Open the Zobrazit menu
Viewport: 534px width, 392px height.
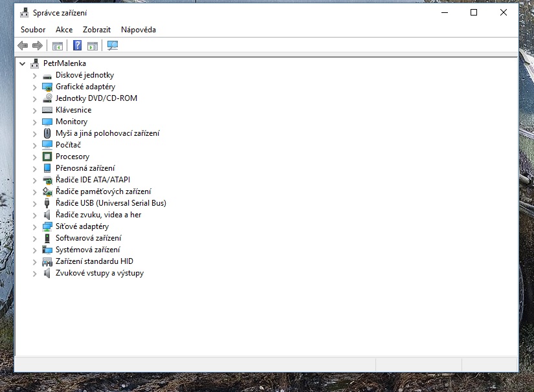click(x=96, y=30)
